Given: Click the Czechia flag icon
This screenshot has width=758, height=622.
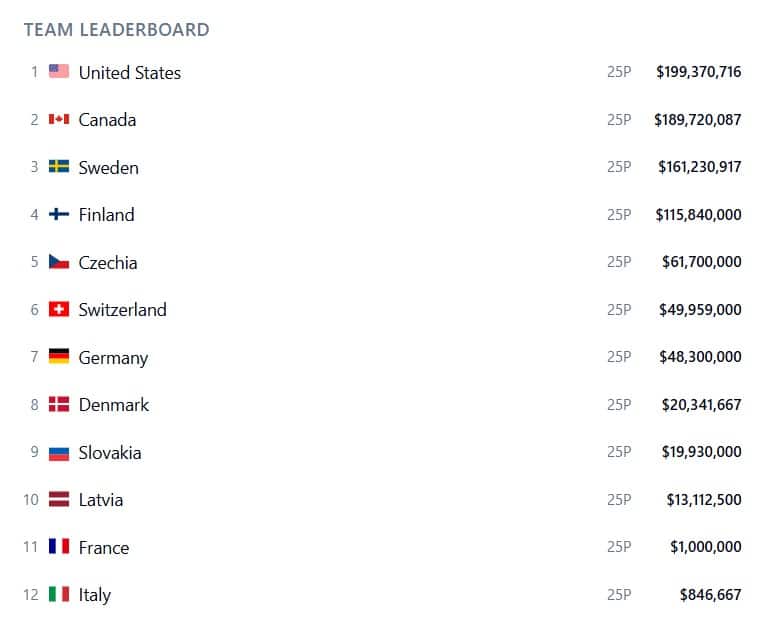Looking at the screenshot, I should 59,262.
